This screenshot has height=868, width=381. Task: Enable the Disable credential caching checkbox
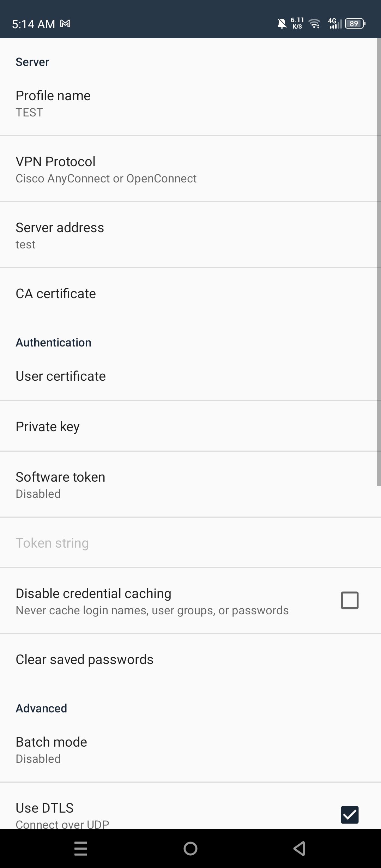click(x=350, y=600)
